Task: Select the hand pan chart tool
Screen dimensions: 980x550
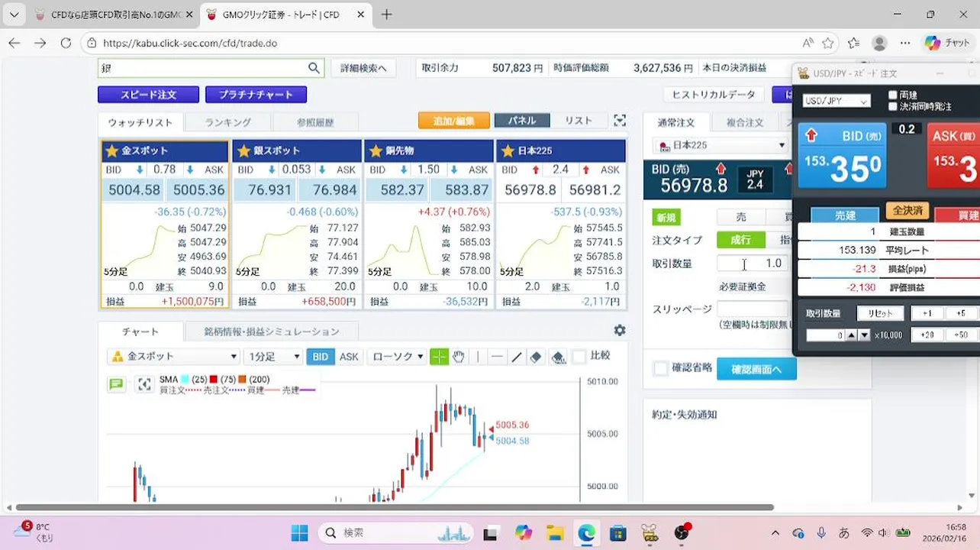Action: (459, 357)
